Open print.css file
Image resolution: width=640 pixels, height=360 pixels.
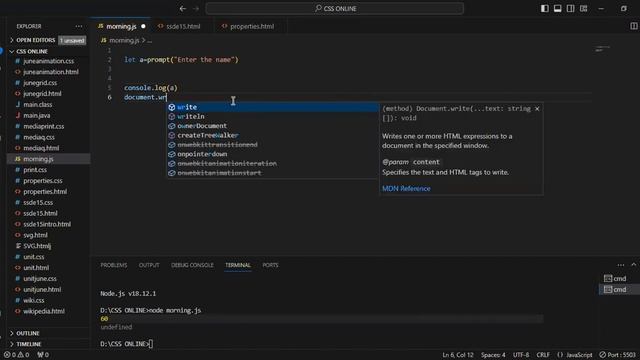35,170
